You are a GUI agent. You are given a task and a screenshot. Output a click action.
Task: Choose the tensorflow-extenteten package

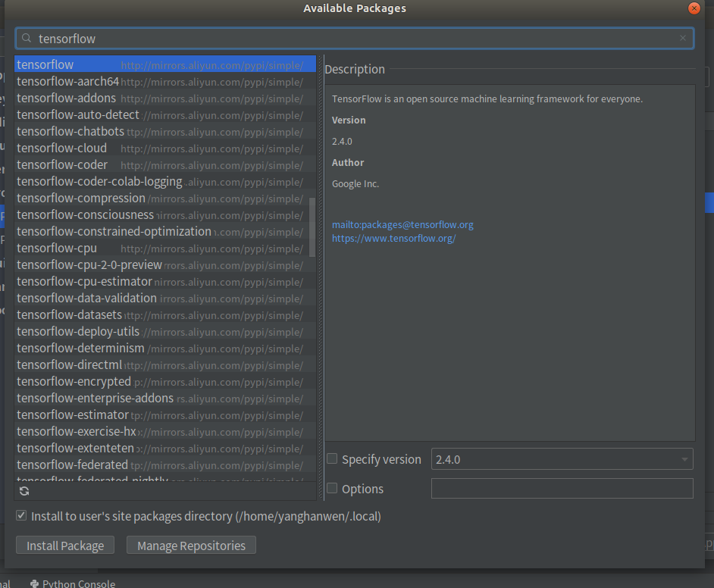165,449
